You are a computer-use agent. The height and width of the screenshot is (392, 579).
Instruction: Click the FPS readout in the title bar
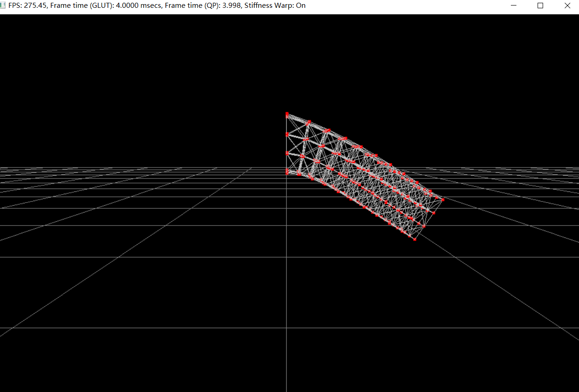pyautogui.click(x=27, y=6)
